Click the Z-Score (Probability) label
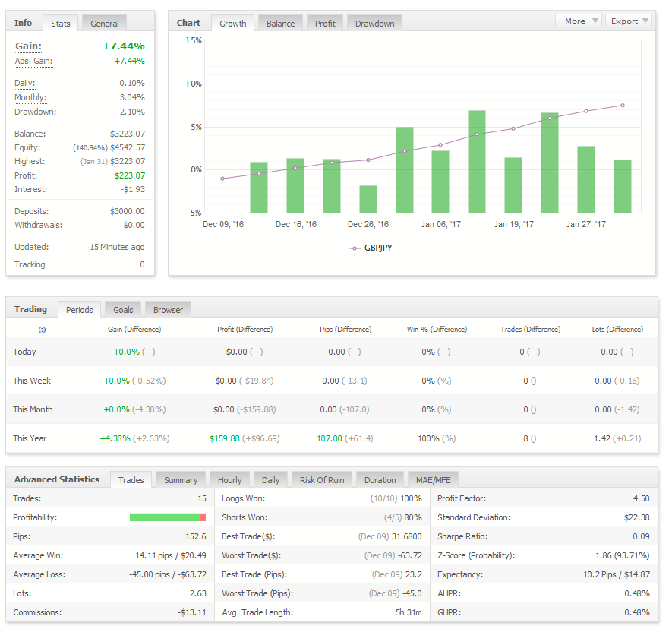 [476, 555]
